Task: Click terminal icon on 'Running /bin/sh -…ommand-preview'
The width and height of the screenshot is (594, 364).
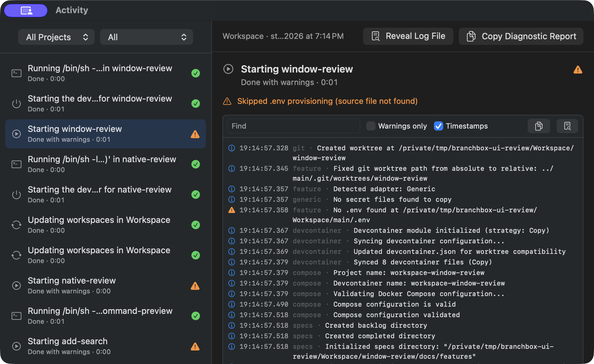Action: pos(16,316)
